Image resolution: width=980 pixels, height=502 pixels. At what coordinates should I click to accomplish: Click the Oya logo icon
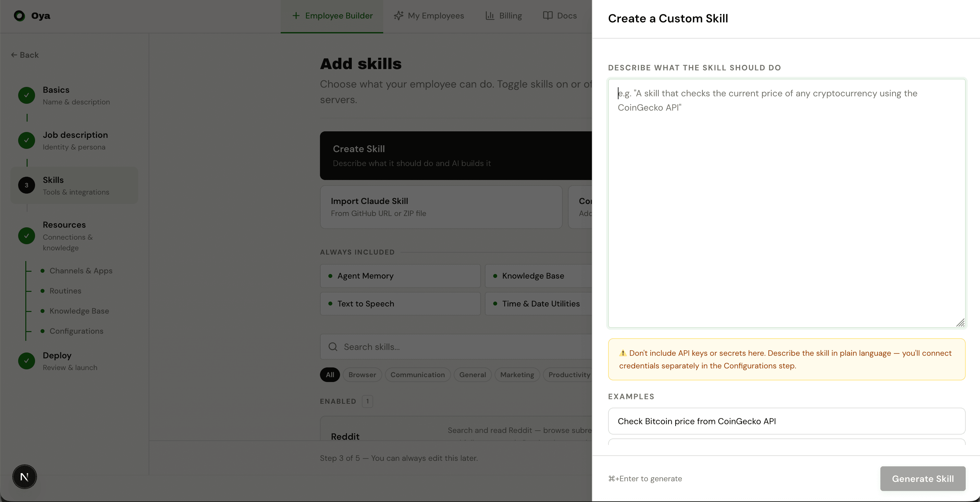(x=19, y=16)
